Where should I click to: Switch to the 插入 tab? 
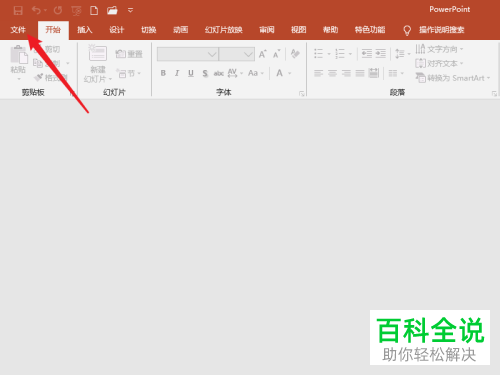[x=85, y=30]
